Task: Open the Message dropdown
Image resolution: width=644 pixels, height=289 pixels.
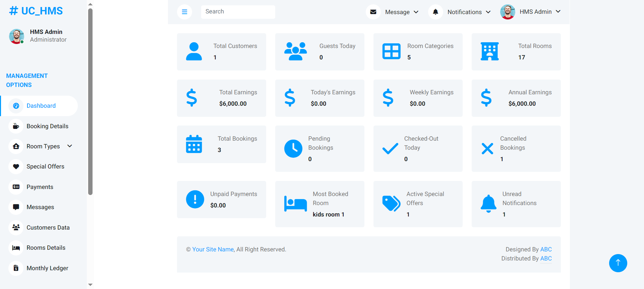Action: pyautogui.click(x=402, y=12)
